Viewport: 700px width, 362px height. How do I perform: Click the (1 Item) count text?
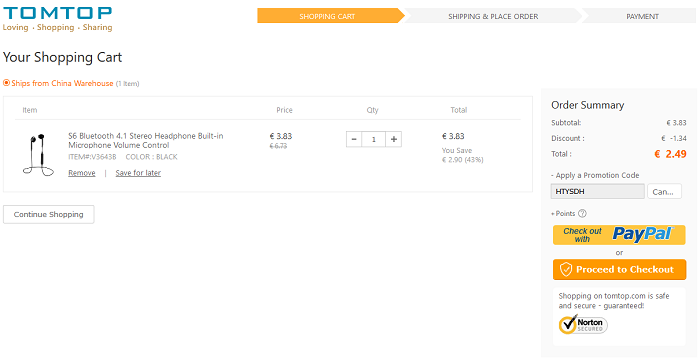[x=128, y=83]
